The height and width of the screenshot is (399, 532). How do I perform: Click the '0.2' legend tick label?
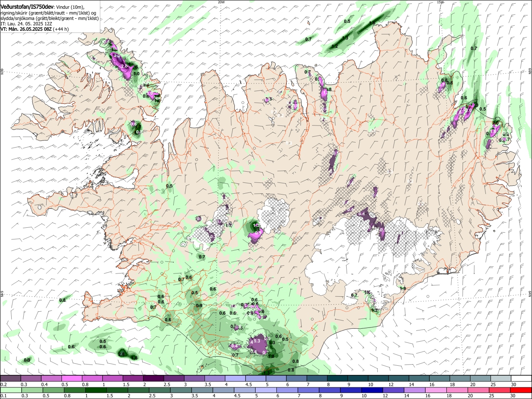click(x=4, y=384)
